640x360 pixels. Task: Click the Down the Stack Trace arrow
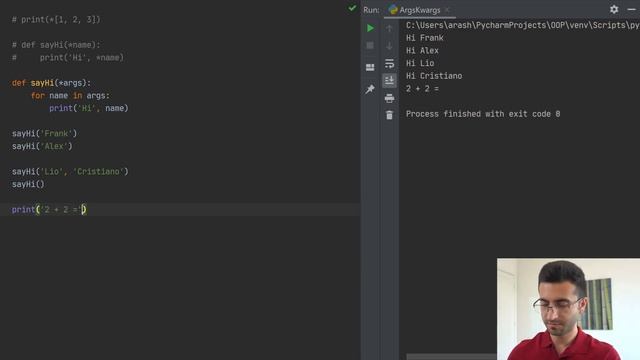389,45
